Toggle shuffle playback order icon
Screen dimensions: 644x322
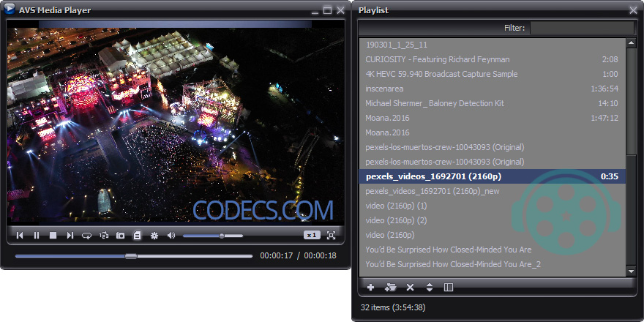point(103,236)
